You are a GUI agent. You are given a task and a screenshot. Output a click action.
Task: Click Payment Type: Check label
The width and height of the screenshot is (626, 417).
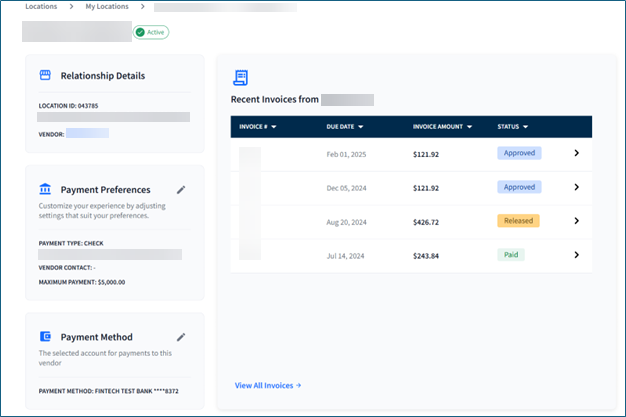click(x=71, y=243)
